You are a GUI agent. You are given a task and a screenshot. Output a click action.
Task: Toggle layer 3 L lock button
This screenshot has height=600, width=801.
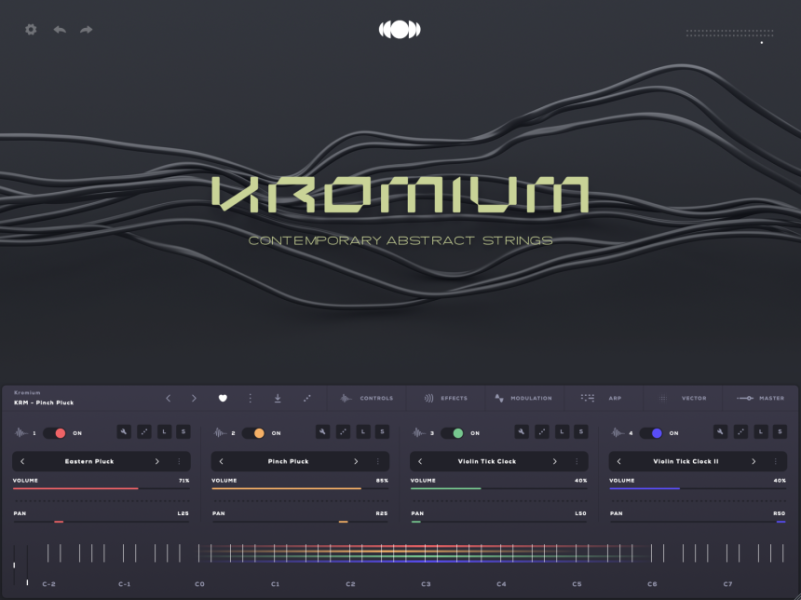coord(561,432)
